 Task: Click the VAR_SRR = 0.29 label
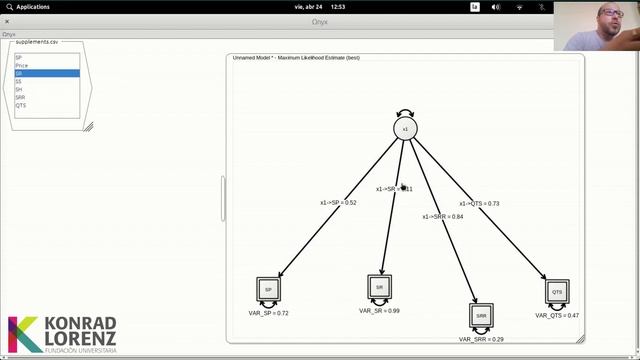481,339
